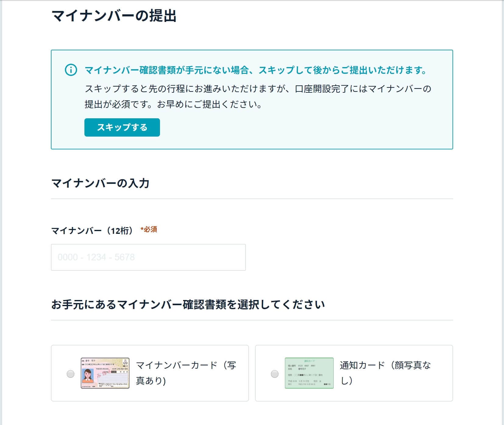
Task: Click the 0000 - 1234 - 5678 placeholder text
Action: [96, 257]
